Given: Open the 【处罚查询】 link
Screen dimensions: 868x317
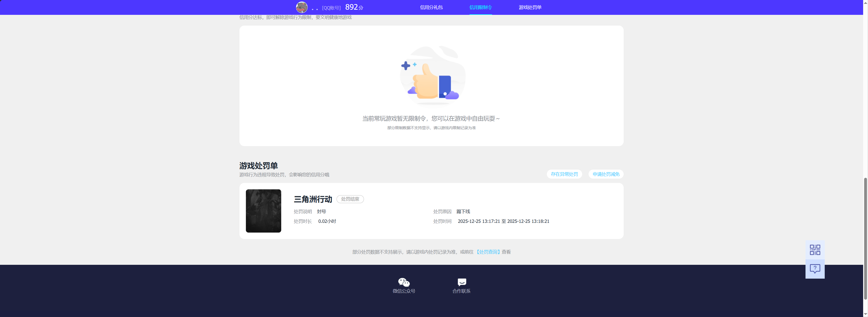Looking at the screenshot, I should (488, 252).
